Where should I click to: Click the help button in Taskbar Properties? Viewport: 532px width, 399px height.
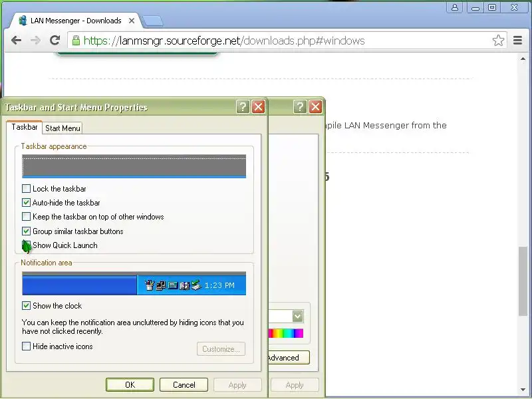(243, 107)
